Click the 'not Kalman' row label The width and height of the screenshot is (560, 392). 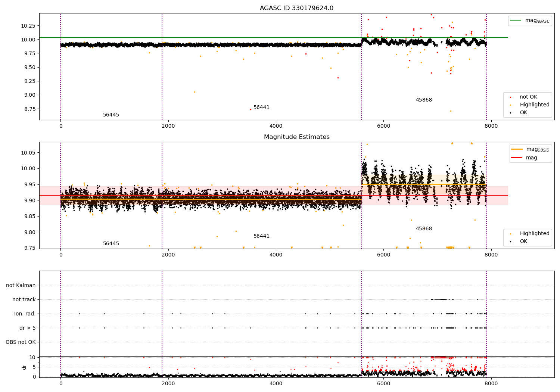(x=21, y=285)
